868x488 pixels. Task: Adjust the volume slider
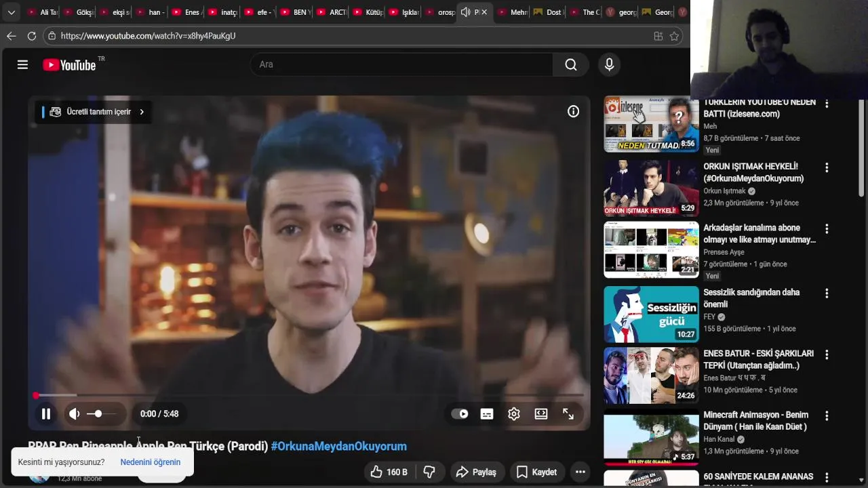102,413
